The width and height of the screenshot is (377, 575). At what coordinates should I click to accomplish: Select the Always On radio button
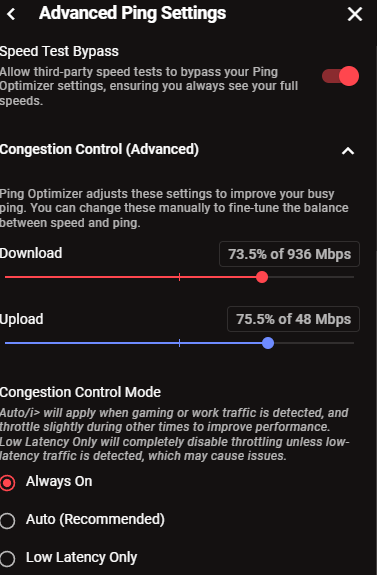coord(7,482)
